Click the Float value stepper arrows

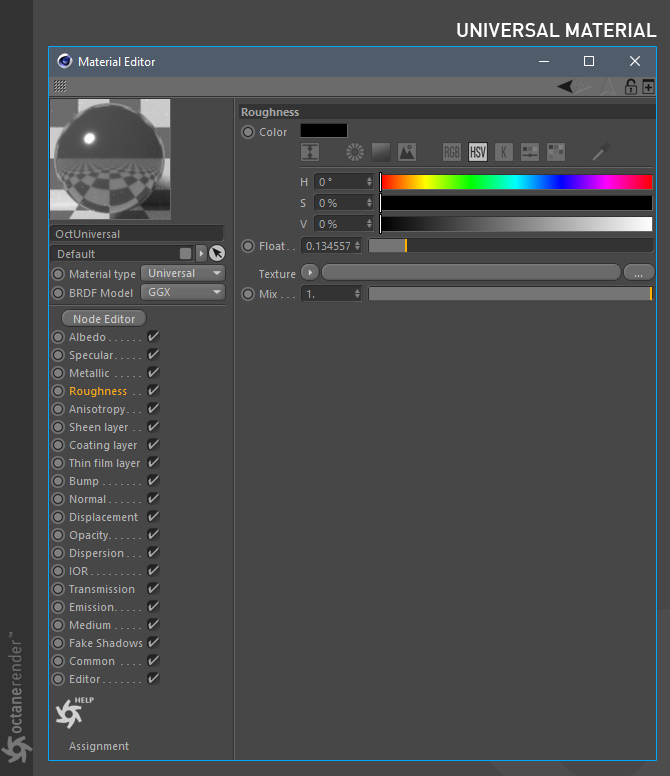click(x=357, y=246)
